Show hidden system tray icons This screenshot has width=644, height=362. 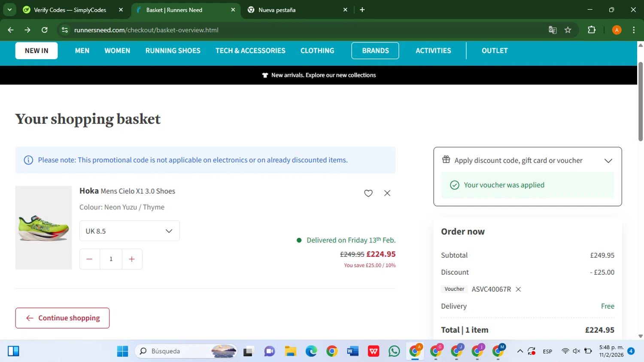tap(520, 351)
